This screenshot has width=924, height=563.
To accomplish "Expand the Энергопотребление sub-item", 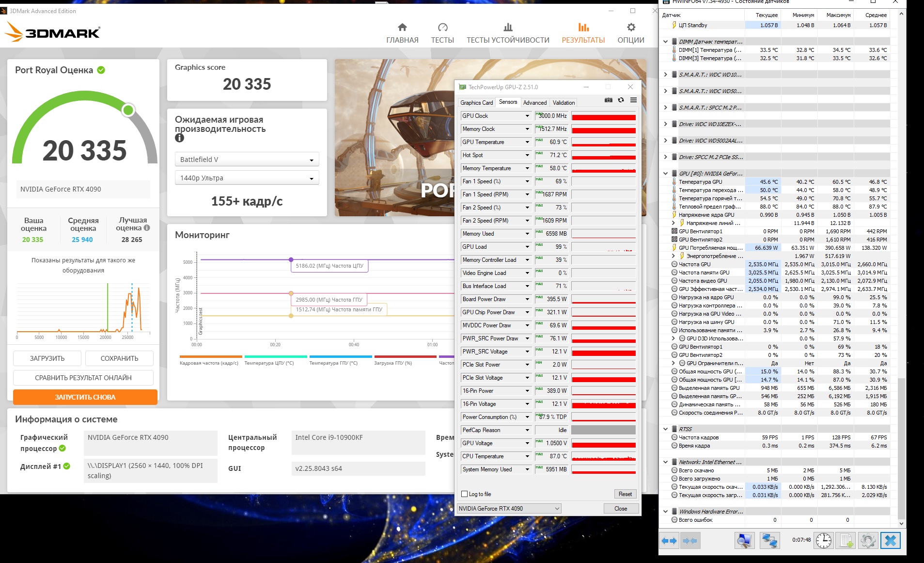I will pyautogui.click(x=673, y=256).
